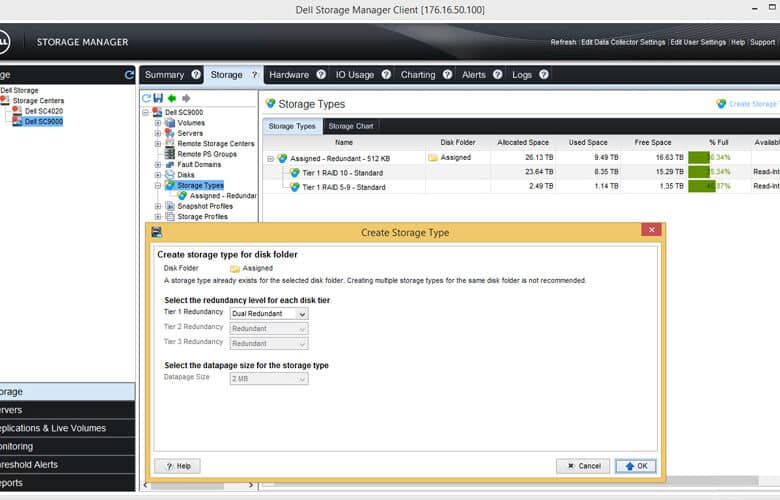This screenshot has width=780, height=500.
Task: Click the Refresh link in top header
Action: [x=563, y=42]
